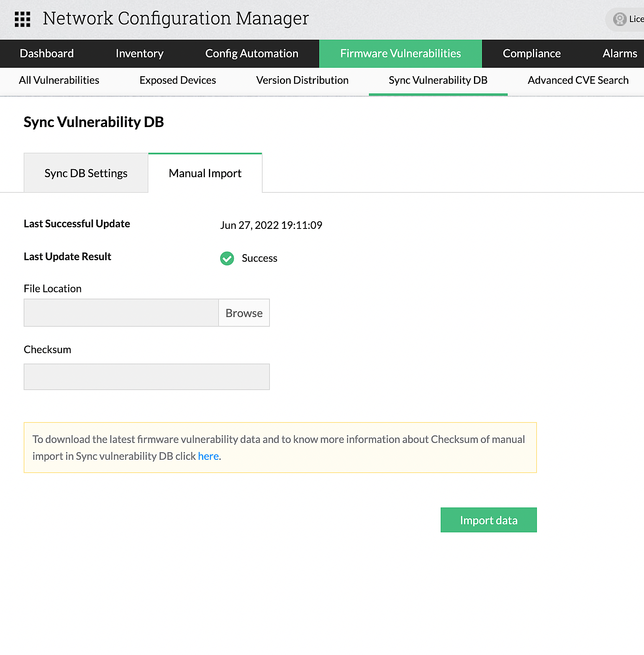
Task: Switch to Sync DB Settings tab
Action: click(86, 173)
